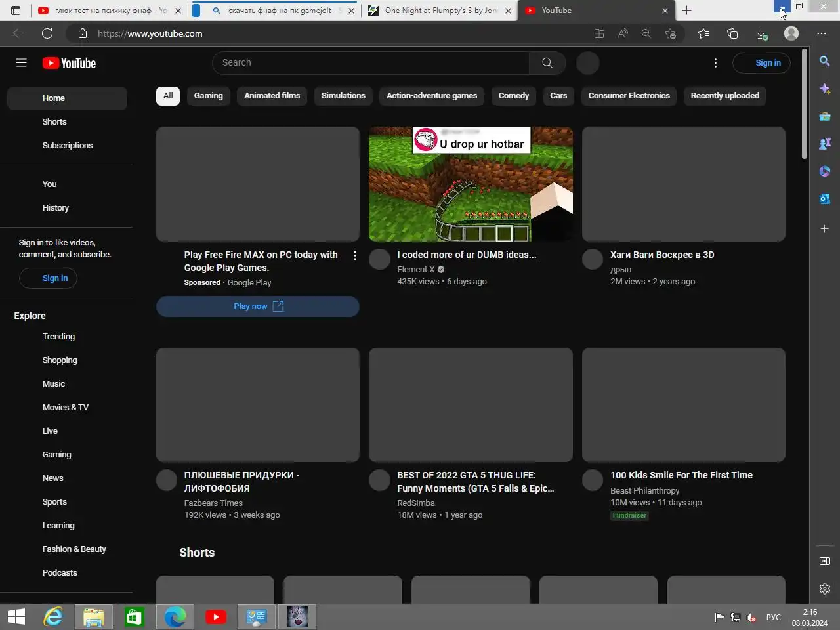Click the Sign in button in YouTube header
The width and height of the screenshot is (840, 630).
pos(761,63)
